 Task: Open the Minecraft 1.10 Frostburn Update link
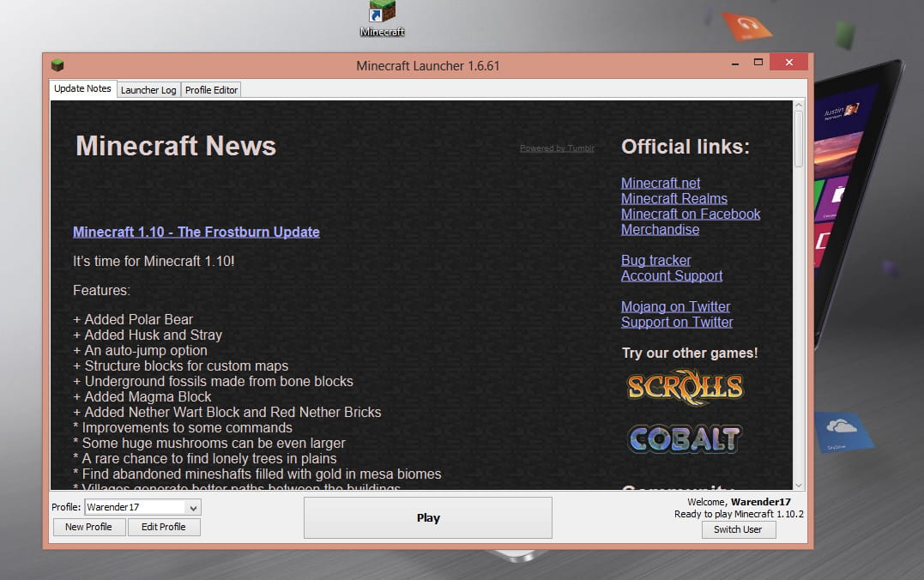click(196, 233)
